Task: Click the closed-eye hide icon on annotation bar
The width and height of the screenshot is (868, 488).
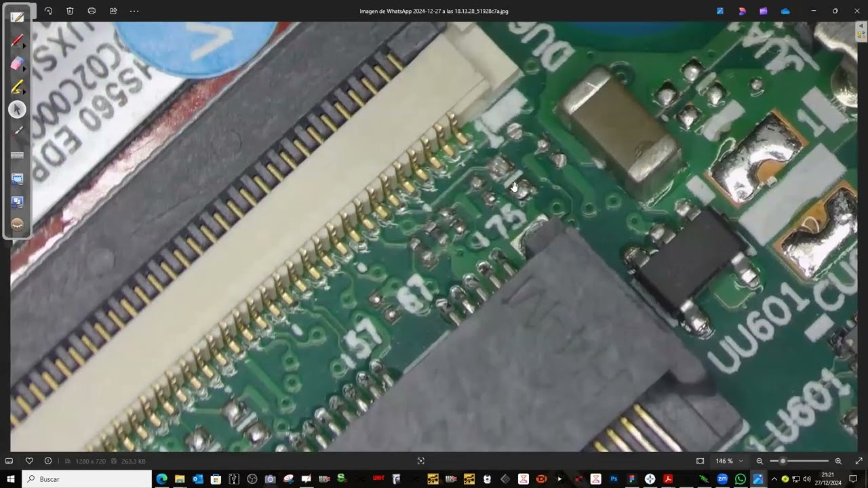Action: coord(17,225)
